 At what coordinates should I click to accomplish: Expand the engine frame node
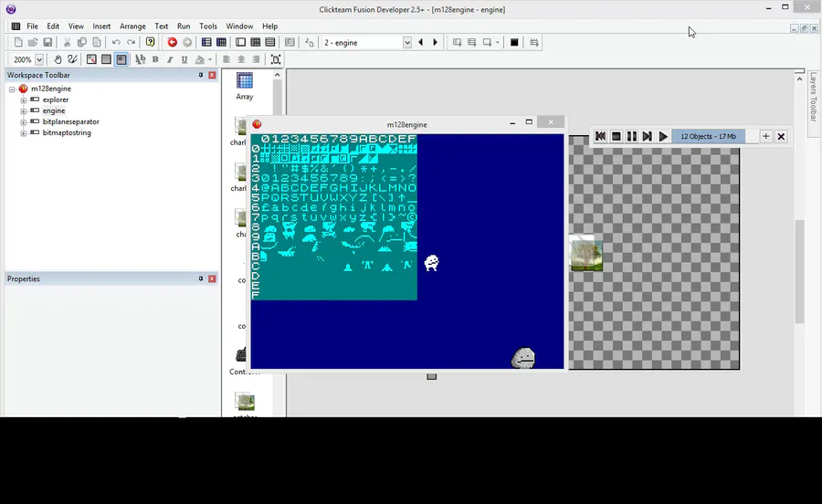click(24, 111)
